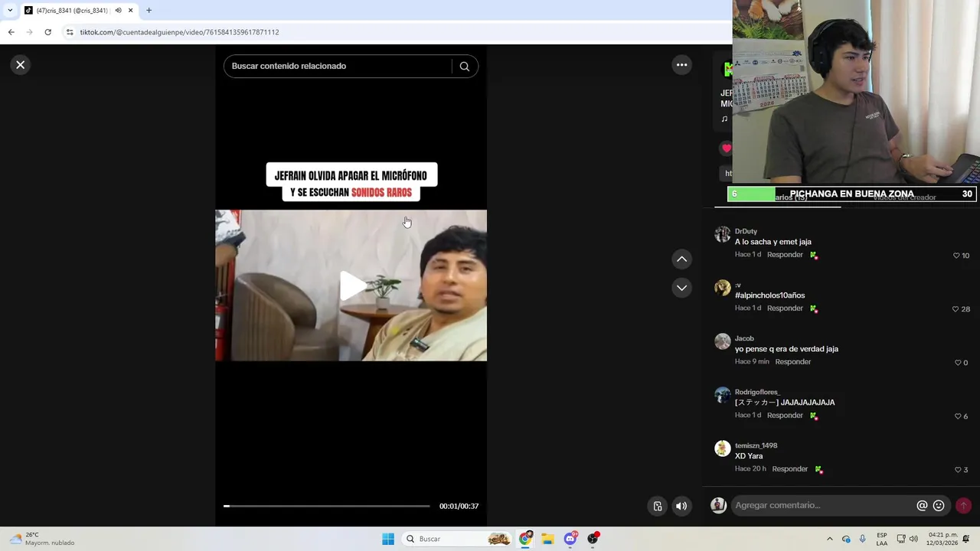
Task: Click the browser forward arrow
Action: (29, 32)
